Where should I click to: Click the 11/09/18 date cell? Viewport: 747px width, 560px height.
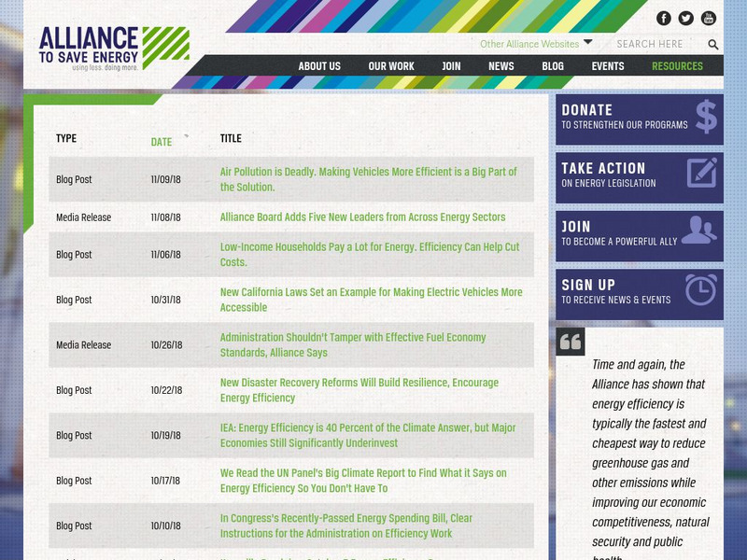click(x=166, y=179)
